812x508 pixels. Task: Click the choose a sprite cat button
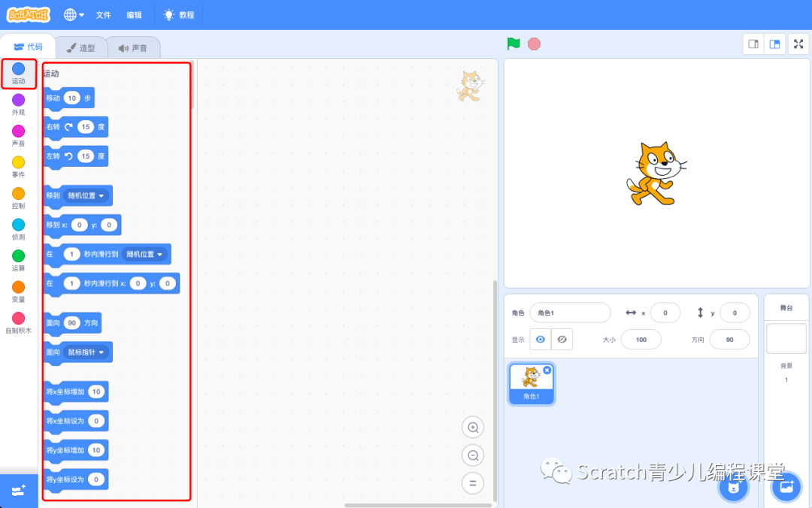click(x=733, y=487)
